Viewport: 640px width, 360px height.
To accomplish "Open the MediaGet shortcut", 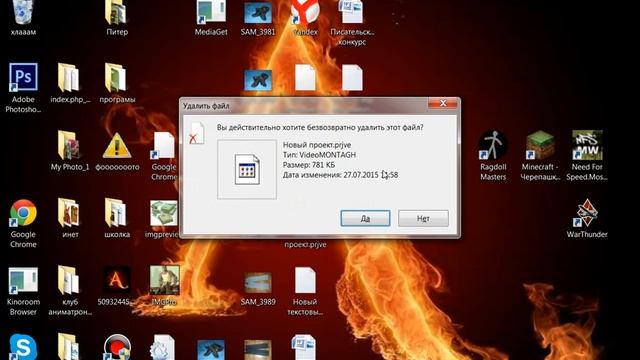I will pyautogui.click(x=211, y=18).
